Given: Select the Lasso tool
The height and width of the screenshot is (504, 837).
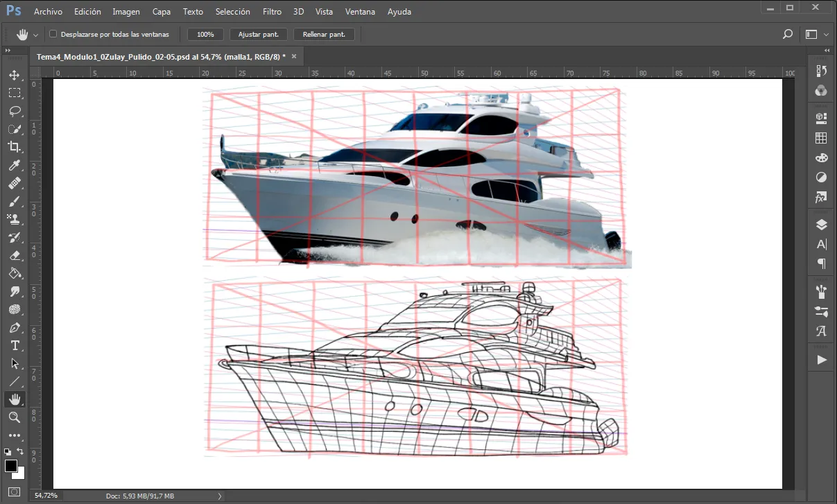Looking at the screenshot, I should pos(15,111).
